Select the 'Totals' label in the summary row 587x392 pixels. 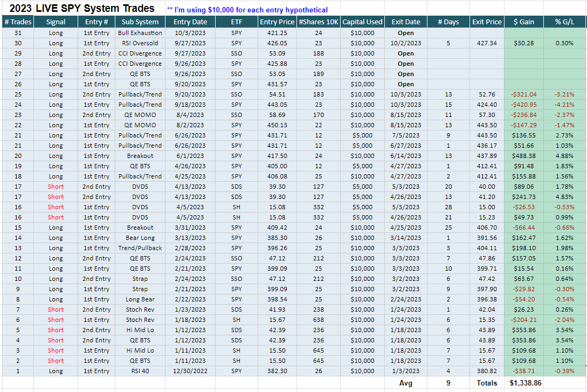[487, 383]
